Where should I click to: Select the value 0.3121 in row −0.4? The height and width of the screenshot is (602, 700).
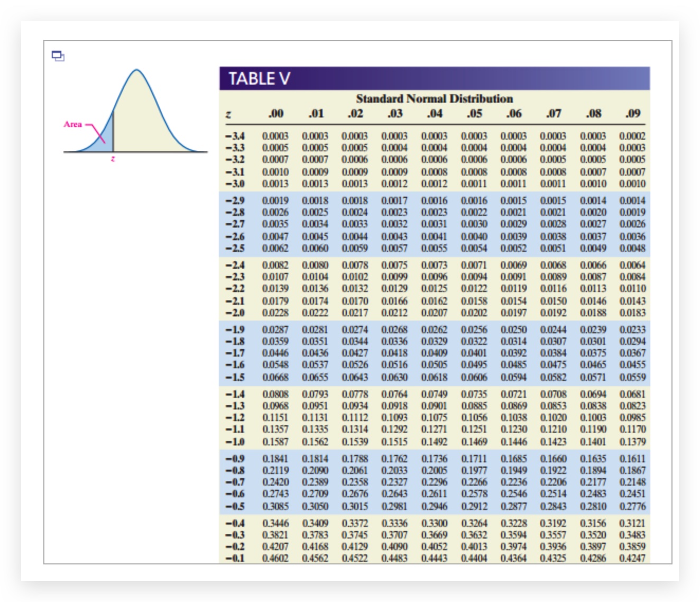(632, 523)
